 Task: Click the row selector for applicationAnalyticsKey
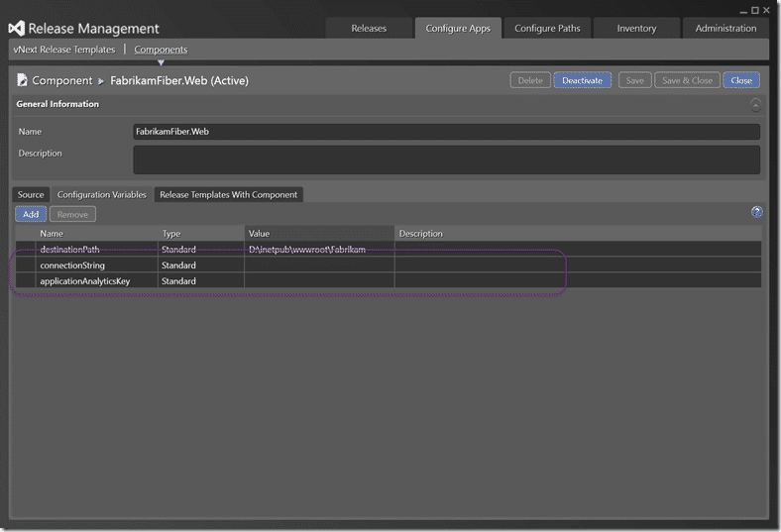tap(26, 281)
